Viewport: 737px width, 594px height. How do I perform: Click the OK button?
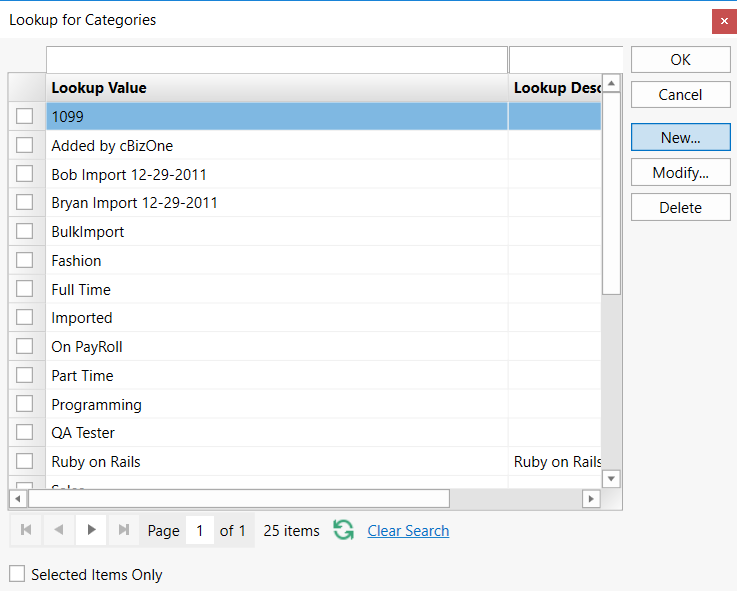(681, 60)
